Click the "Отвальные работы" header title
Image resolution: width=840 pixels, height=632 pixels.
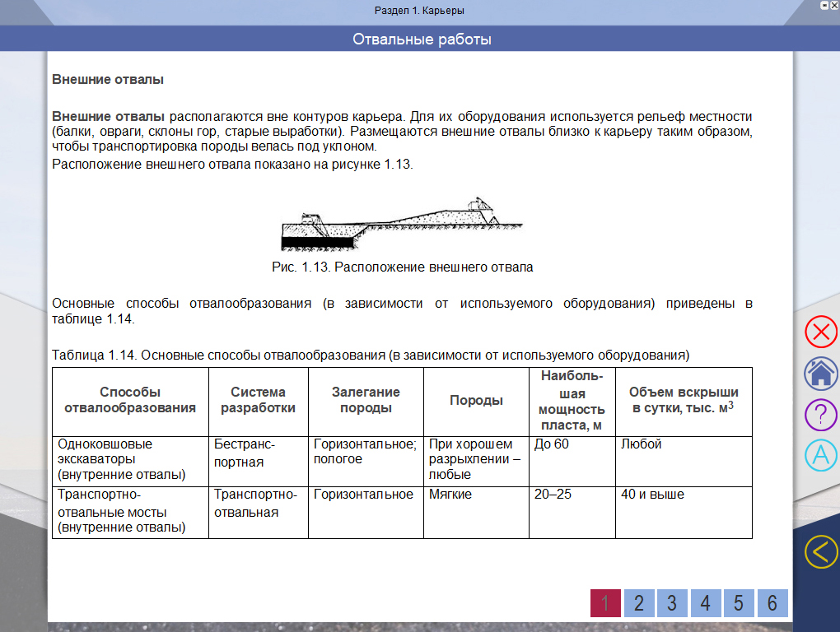click(x=422, y=39)
